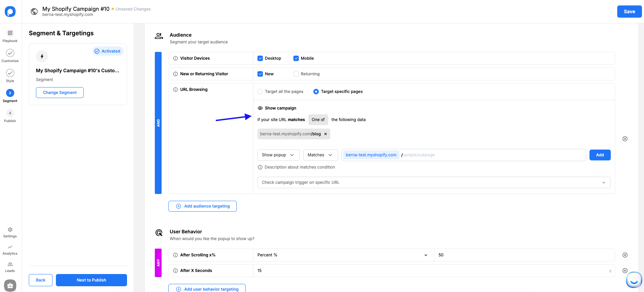Remove the URL Browsing targeting rule
Viewport: 644px width, 292px height.
(625, 139)
